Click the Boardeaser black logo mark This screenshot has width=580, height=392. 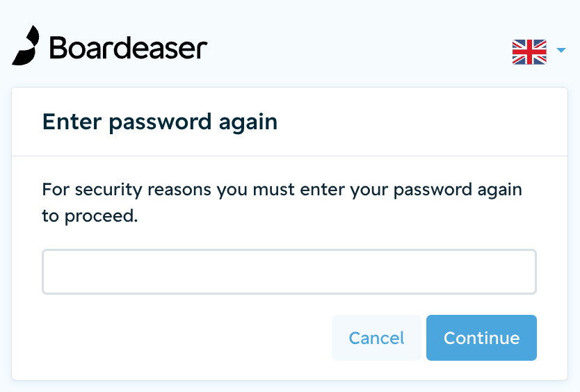click(26, 45)
